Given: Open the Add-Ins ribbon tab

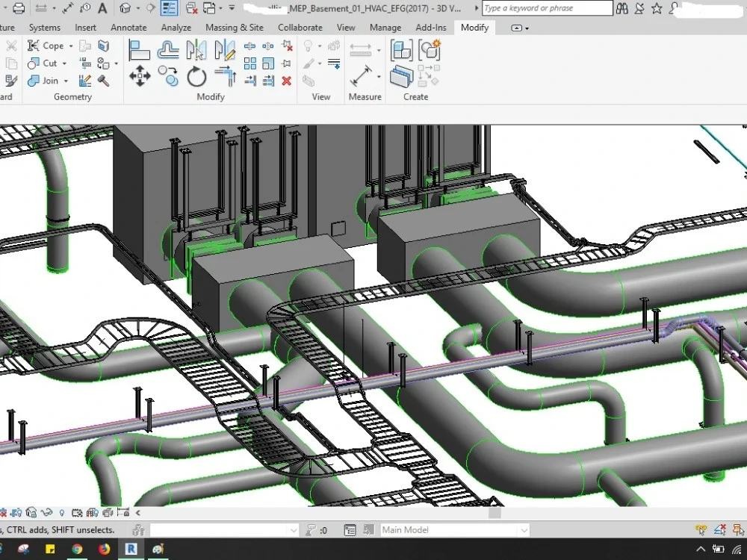Looking at the screenshot, I should point(431,28).
